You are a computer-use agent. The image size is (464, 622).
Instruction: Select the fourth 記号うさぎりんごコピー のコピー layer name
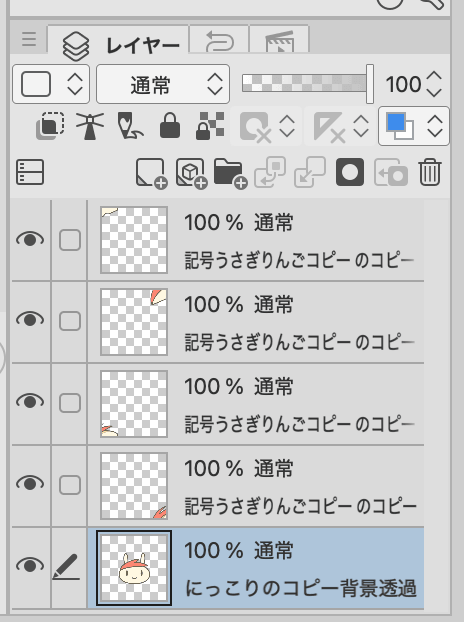301,506
